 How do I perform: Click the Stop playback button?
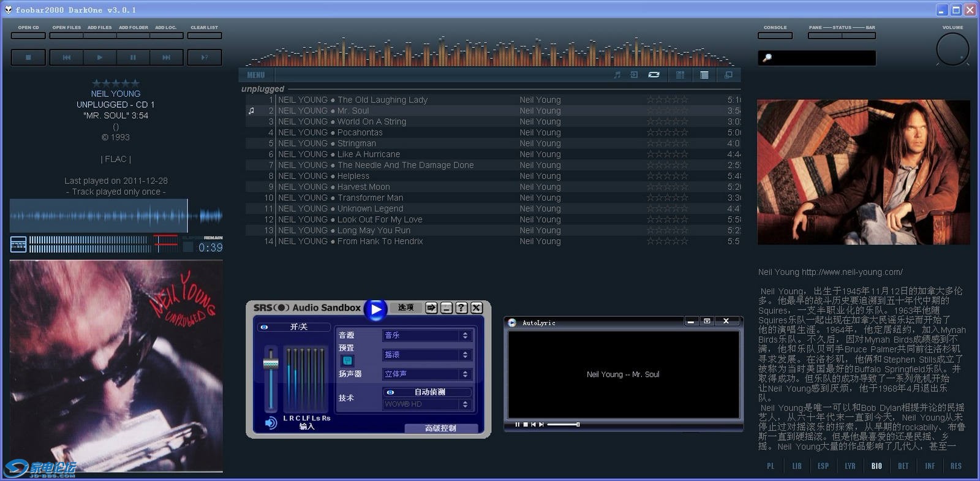click(28, 57)
